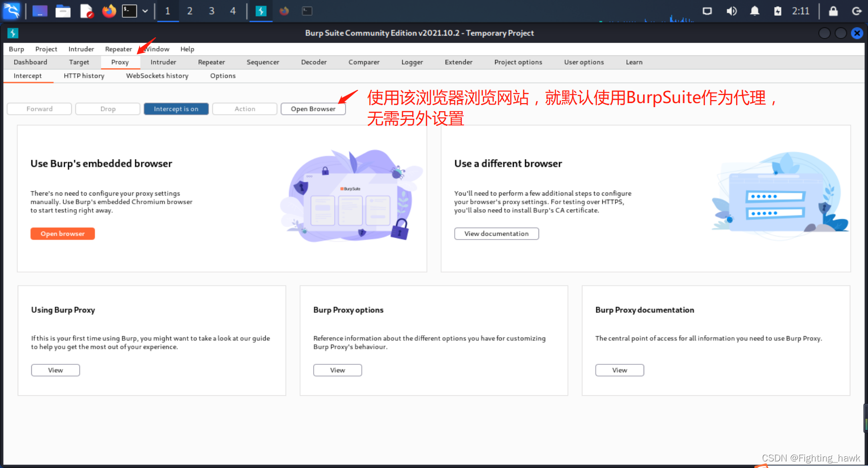This screenshot has width=868, height=468.
Task: Open the Window menu
Action: (157, 49)
